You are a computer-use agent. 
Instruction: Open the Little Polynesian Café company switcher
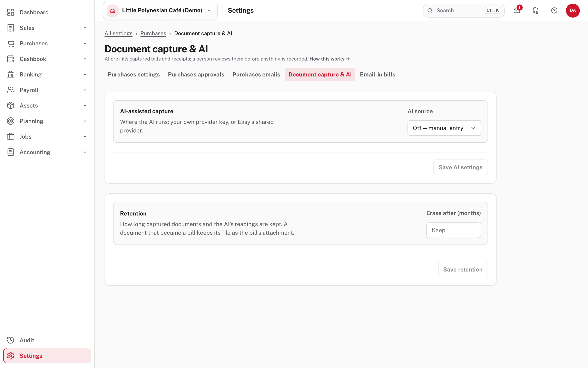(x=160, y=10)
